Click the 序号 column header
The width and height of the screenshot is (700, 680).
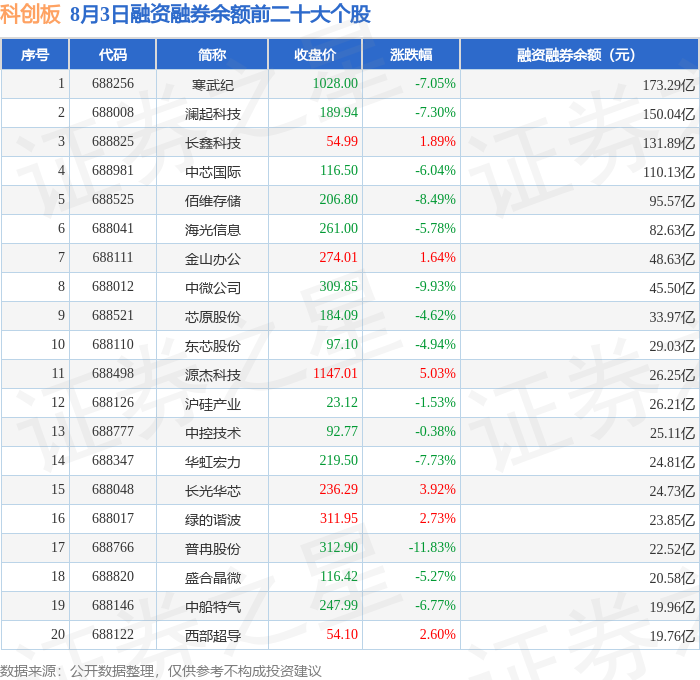[x=35, y=54]
